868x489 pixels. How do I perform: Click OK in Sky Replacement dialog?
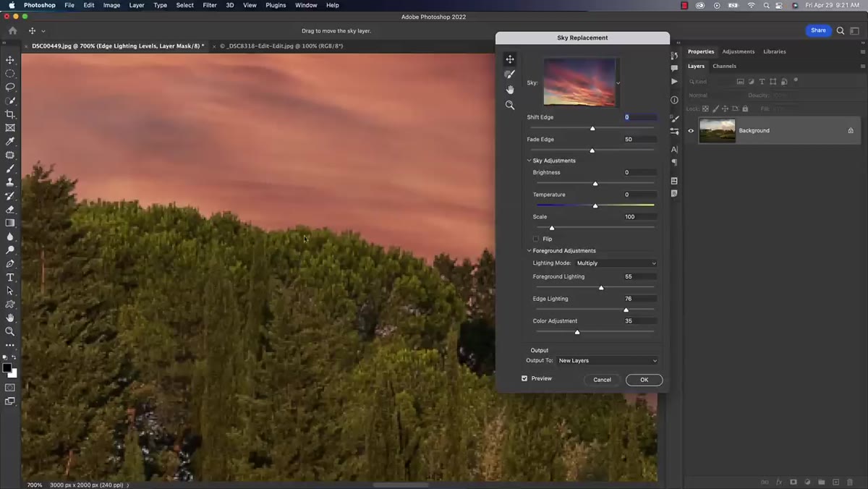coord(644,380)
